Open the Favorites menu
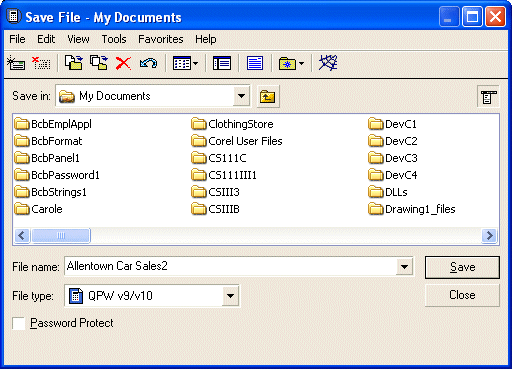Image resolution: width=512 pixels, height=369 pixels. [161, 39]
